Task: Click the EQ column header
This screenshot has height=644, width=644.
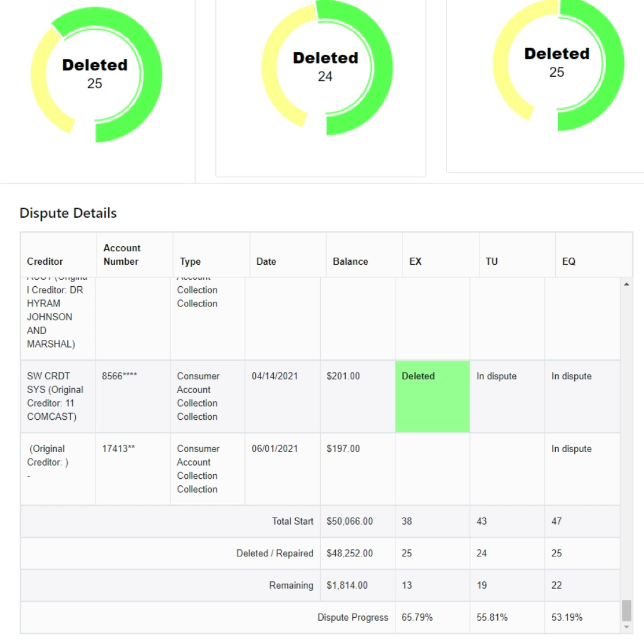Action: click(x=568, y=261)
